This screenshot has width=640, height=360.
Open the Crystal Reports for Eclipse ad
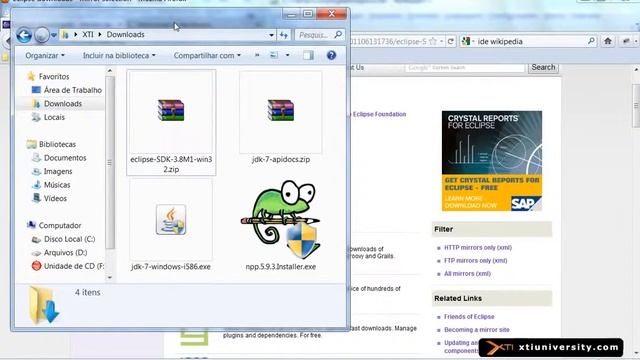pyautogui.click(x=492, y=161)
